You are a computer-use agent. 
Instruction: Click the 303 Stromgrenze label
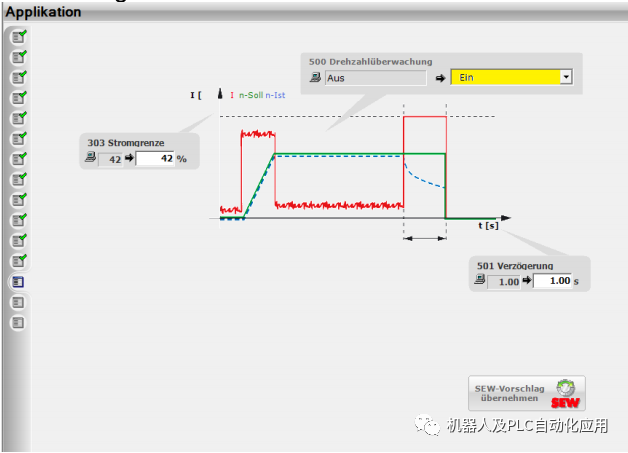(126, 143)
